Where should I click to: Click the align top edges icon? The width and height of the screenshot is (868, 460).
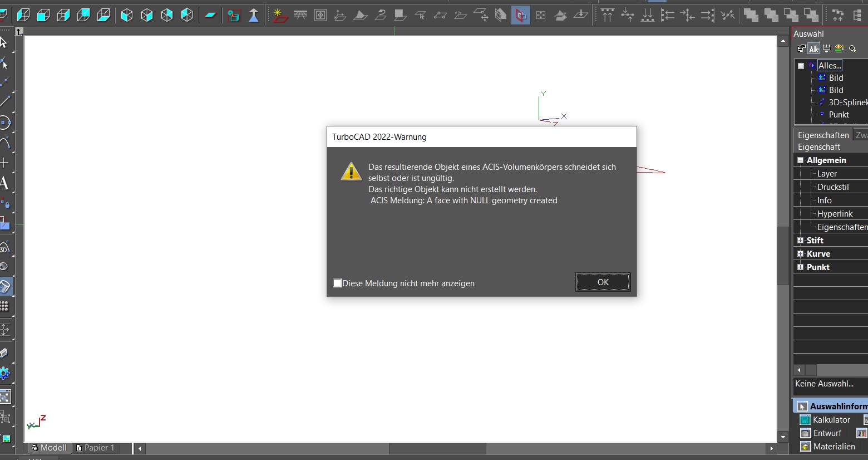[608, 16]
